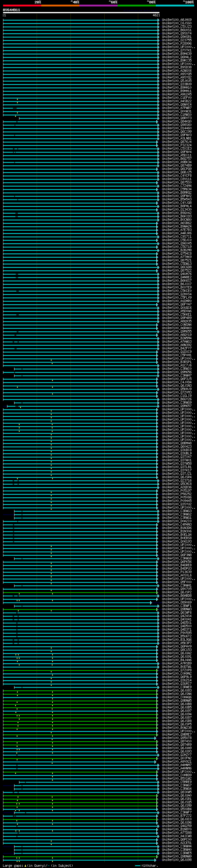Select the UniRef100_Q6JSR4 label
The image size is (197, 868).
(177, 477)
